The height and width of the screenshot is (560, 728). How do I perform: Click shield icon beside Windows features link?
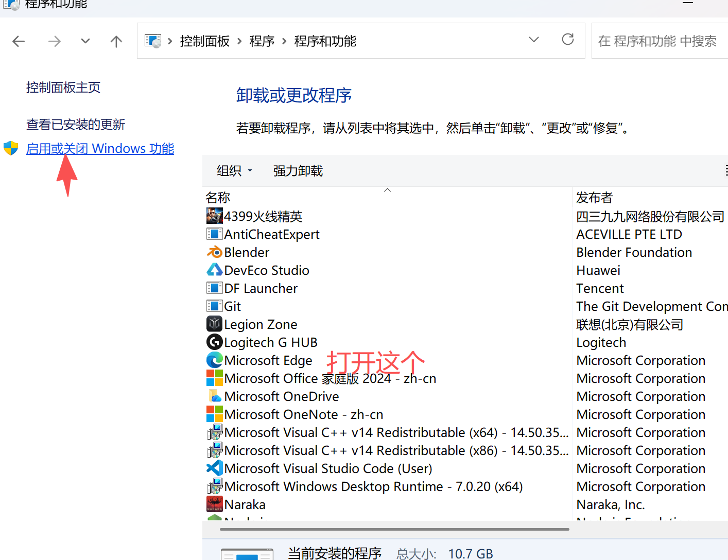11,148
